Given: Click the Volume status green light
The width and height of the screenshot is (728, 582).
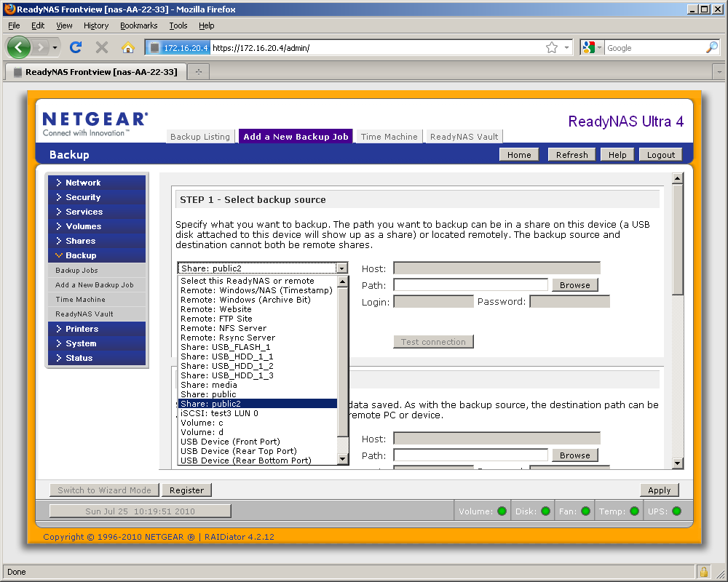Looking at the screenshot, I should 502,511.
